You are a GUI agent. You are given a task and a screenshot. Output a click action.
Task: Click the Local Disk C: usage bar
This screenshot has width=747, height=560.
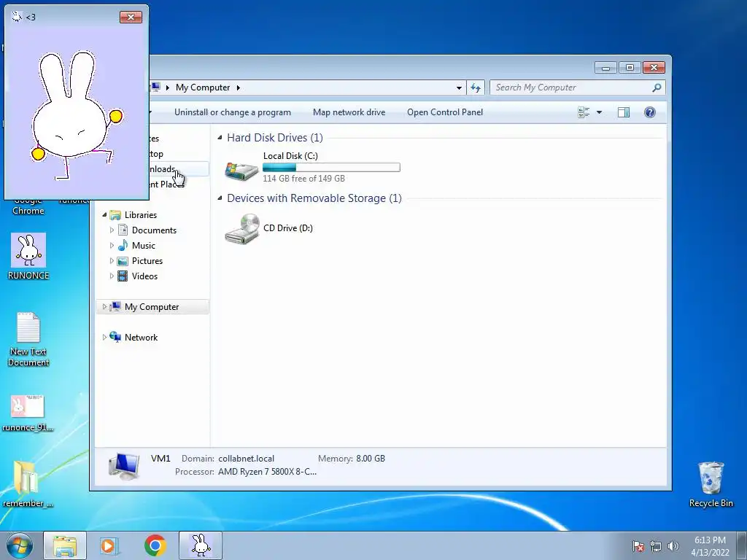coord(332,168)
